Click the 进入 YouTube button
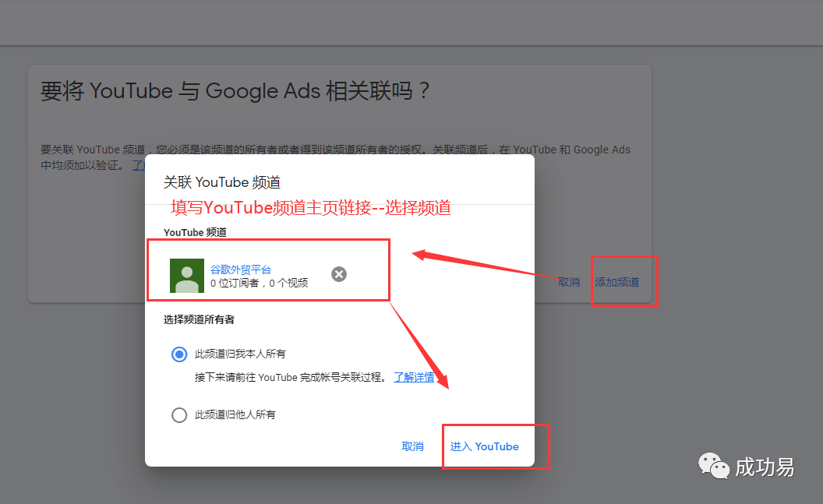 tap(485, 446)
